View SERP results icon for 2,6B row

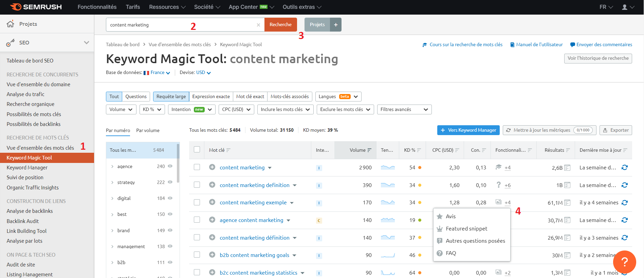567,167
